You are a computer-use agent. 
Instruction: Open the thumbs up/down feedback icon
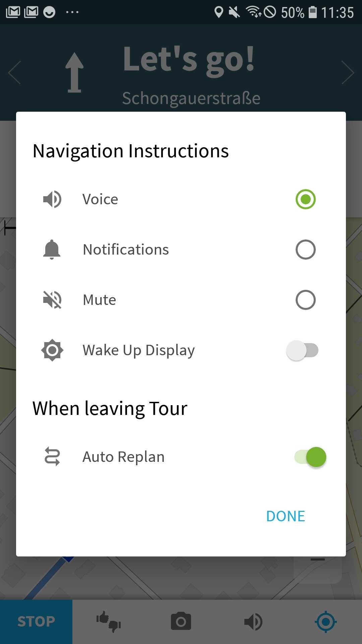point(109,622)
